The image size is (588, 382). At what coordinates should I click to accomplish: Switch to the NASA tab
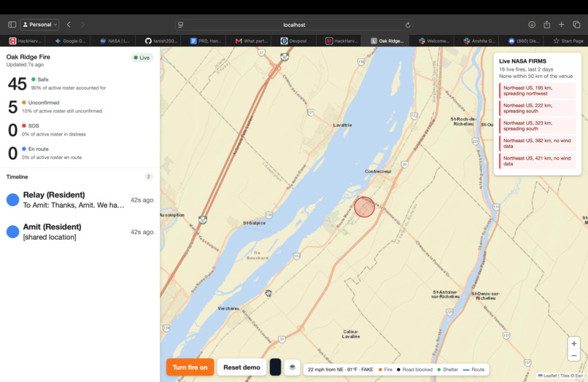115,41
